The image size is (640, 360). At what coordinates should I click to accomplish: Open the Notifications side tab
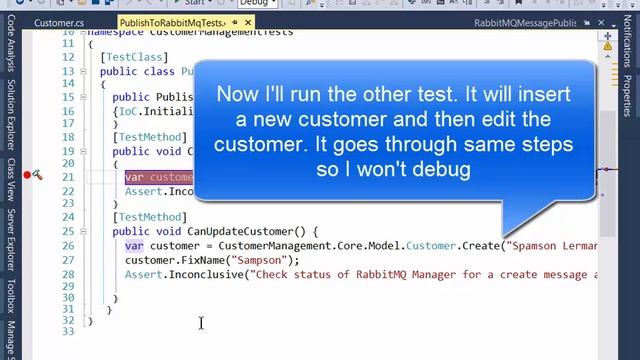[x=627, y=41]
